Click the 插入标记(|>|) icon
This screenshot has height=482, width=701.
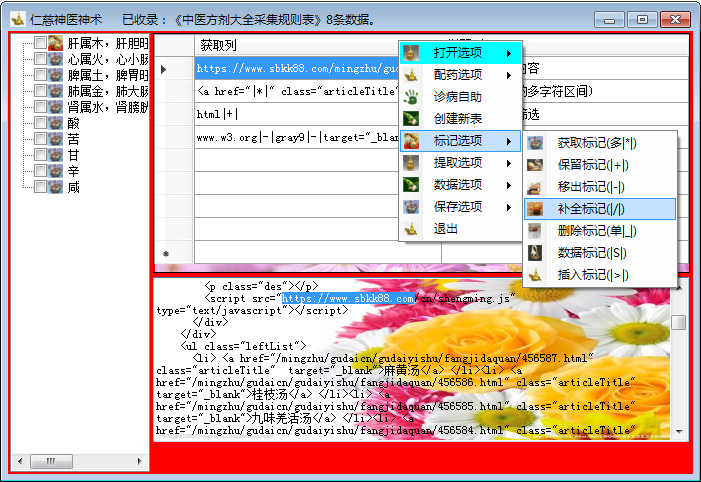coord(535,275)
